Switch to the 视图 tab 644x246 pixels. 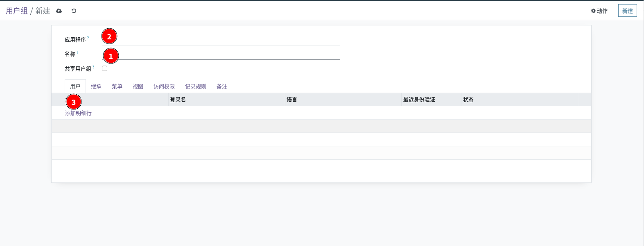[x=138, y=87]
